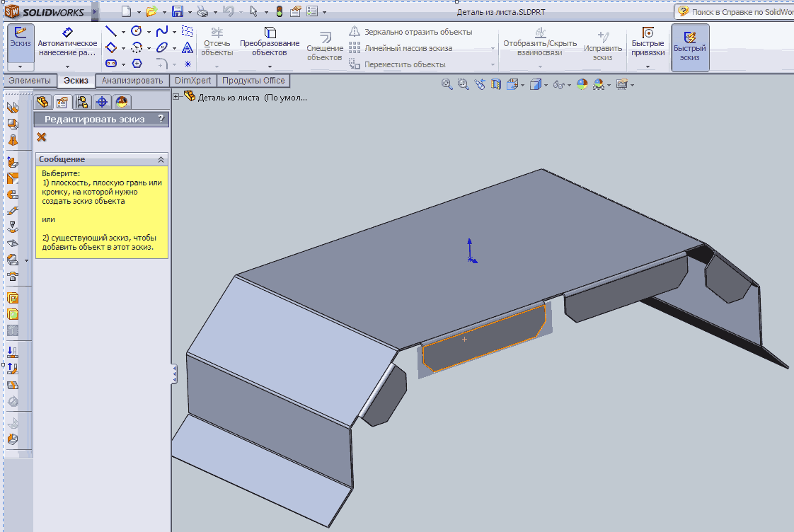Collapse the Сообщение message section
This screenshot has height=532, width=794.
(161, 159)
